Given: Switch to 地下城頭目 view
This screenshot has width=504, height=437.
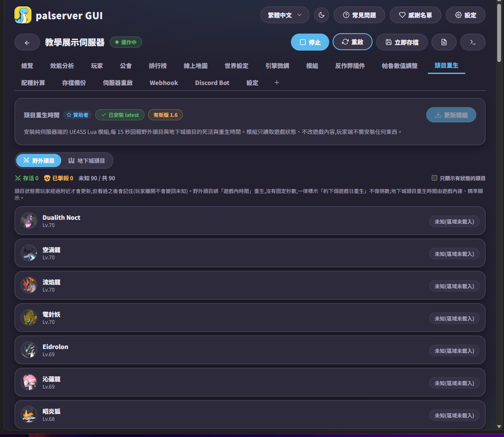Looking at the screenshot, I should pos(86,161).
